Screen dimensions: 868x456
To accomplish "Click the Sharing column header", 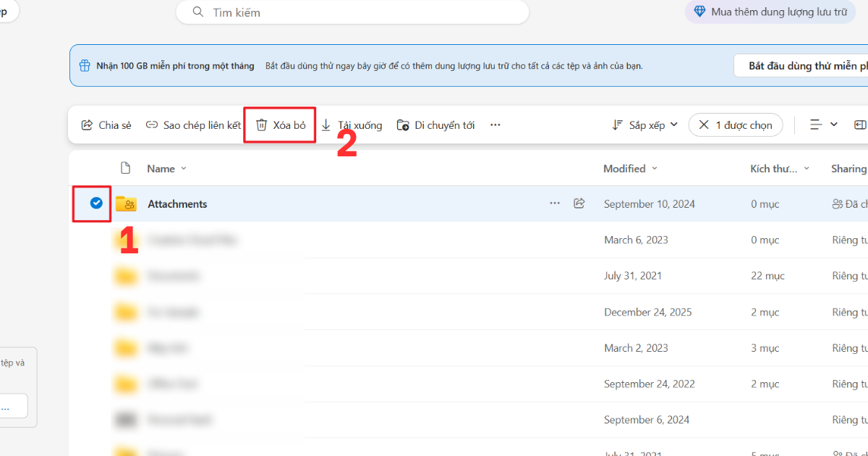I will click(849, 169).
